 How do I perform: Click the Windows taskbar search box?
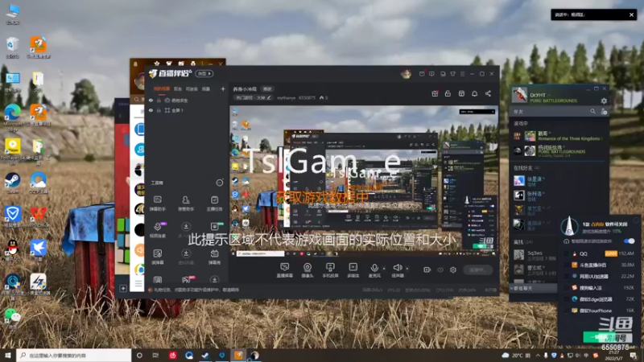(x=74, y=355)
